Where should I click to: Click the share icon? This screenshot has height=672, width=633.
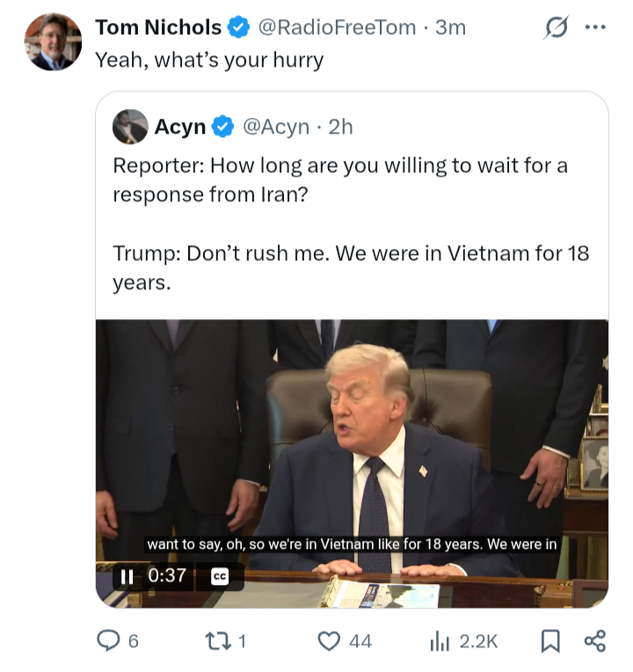coord(595,641)
